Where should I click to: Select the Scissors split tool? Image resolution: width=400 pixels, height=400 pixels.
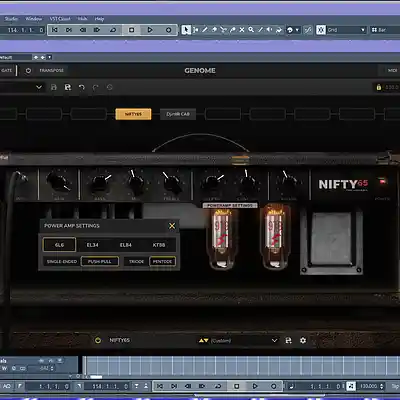point(223,30)
